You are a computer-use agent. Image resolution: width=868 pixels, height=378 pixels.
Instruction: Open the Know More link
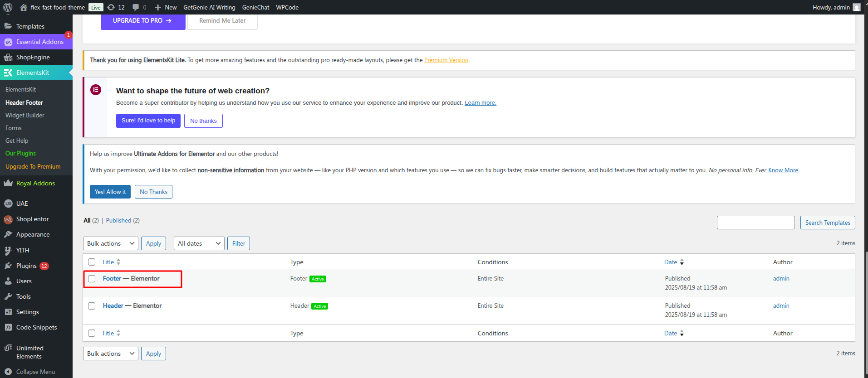click(784, 170)
